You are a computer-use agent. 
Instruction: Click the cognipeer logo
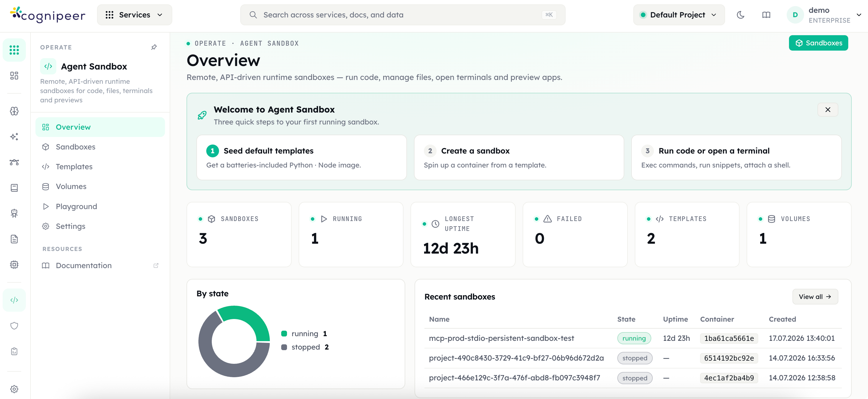tap(48, 15)
